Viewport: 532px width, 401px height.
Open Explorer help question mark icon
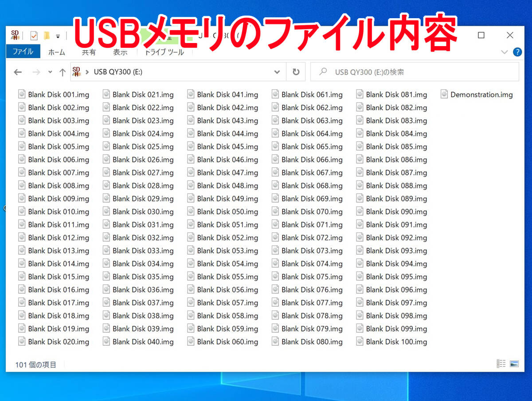coord(517,52)
